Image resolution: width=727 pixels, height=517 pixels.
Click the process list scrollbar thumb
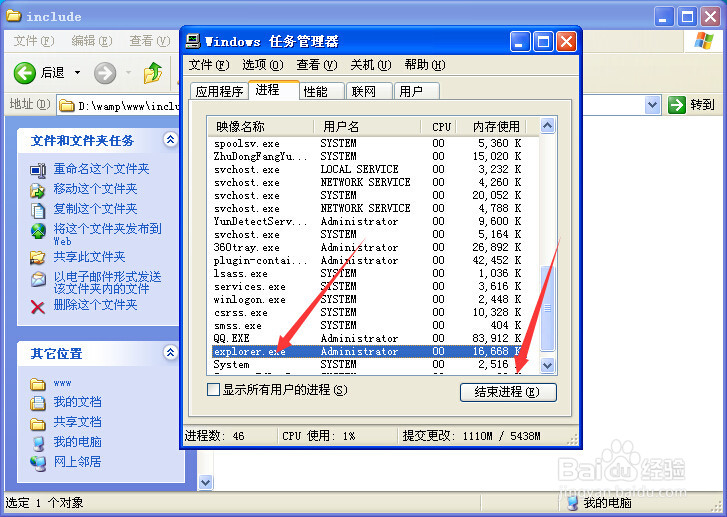pyautogui.click(x=548, y=308)
